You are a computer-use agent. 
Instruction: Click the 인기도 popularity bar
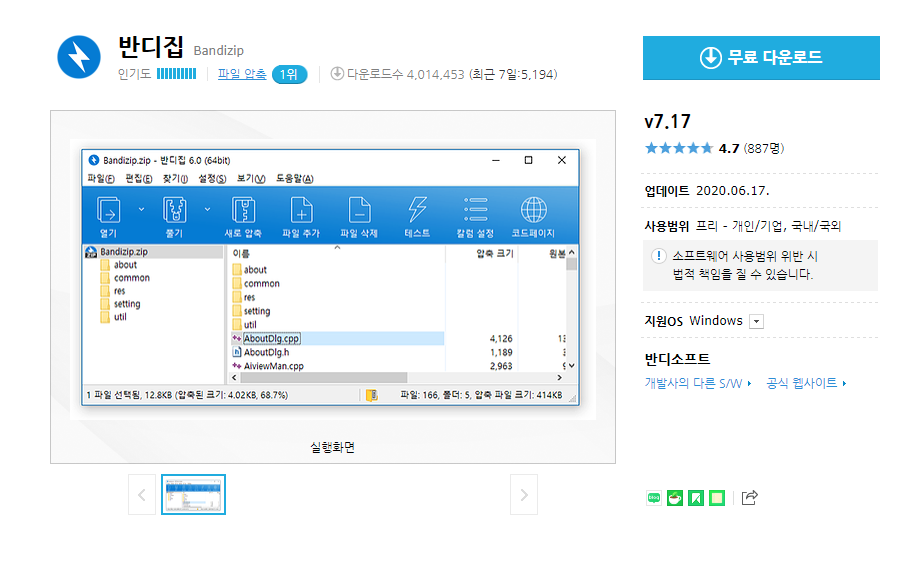point(177,74)
